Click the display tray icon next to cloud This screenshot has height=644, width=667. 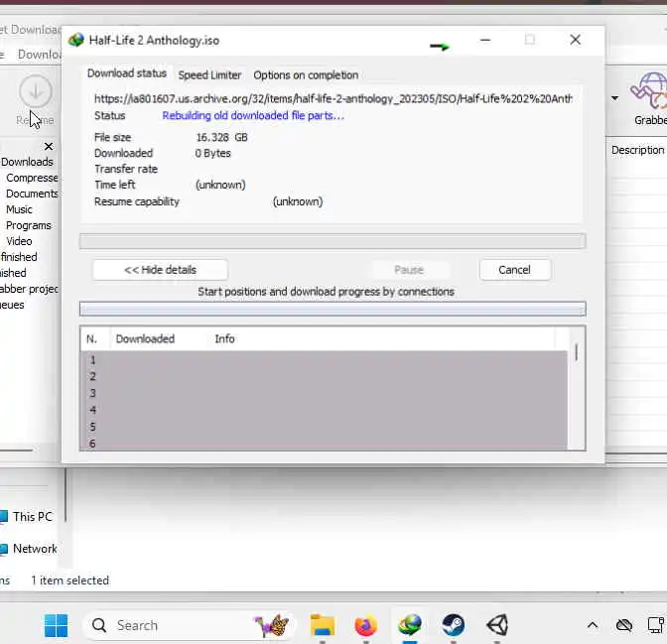point(656,624)
